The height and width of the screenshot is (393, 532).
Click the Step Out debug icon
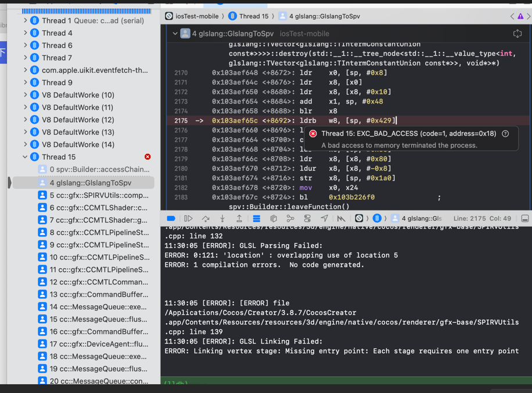[239, 219]
